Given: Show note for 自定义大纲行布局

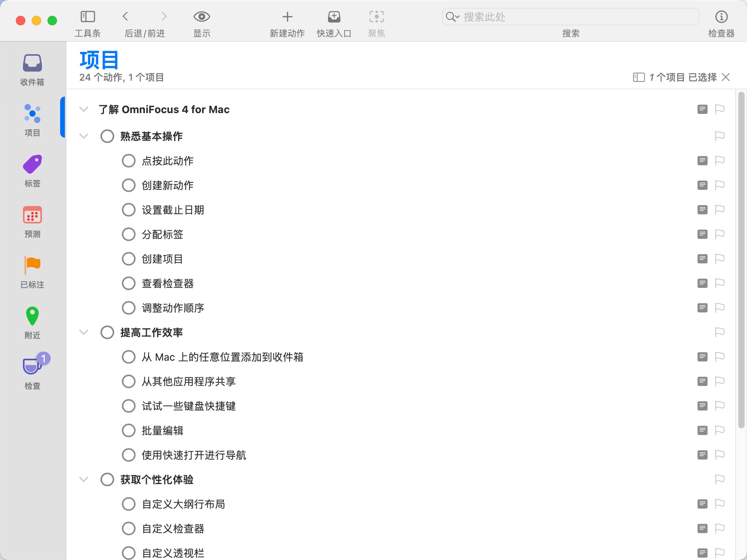Looking at the screenshot, I should 702,504.
